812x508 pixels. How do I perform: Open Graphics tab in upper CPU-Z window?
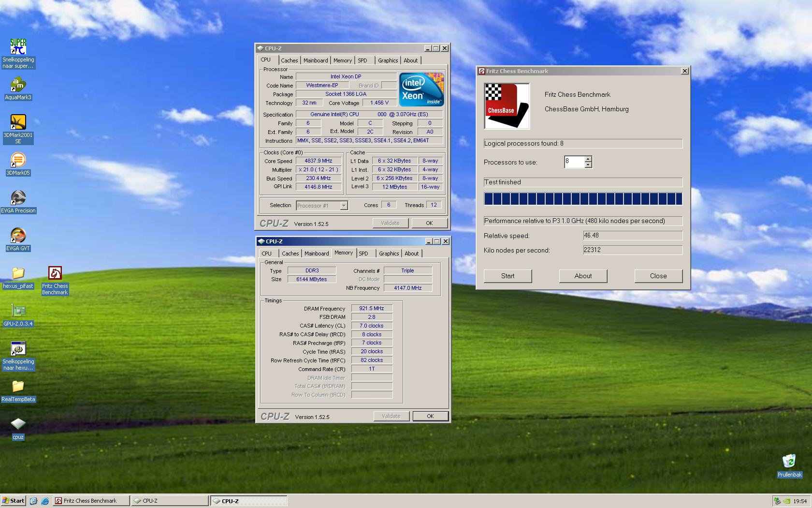(x=388, y=60)
